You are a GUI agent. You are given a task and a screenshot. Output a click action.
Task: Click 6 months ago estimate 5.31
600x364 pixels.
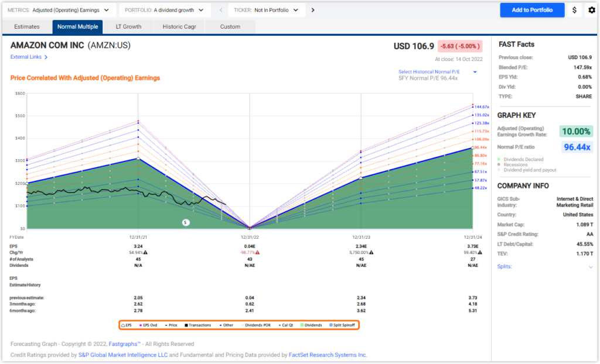pyautogui.click(x=473, y=311)
